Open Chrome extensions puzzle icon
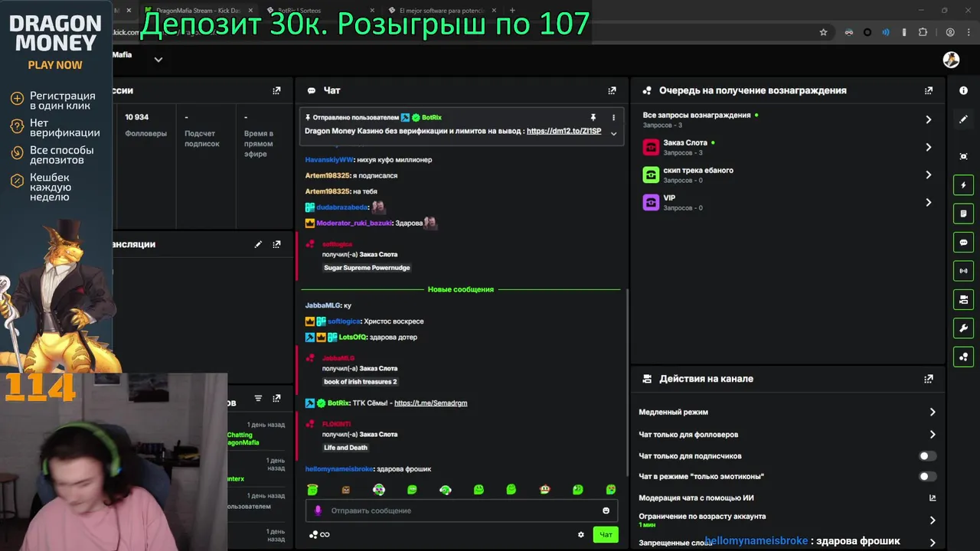Image resolution: width=980 pixels, height=551 pixels. point(923,32)
